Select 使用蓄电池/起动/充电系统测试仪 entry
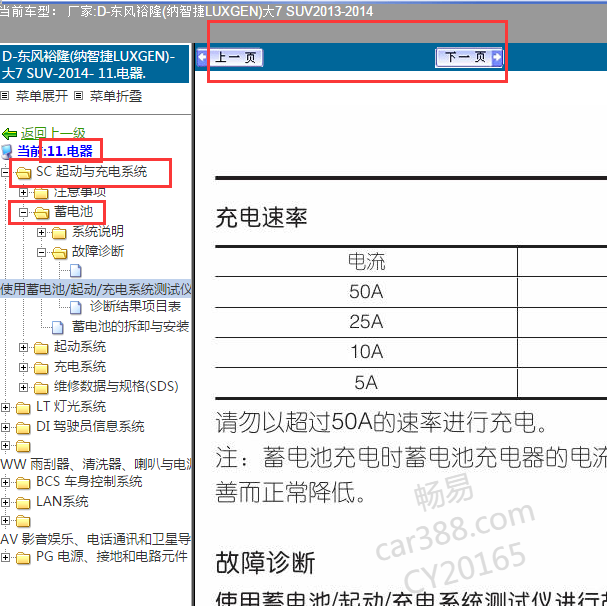Image resolution: width=607 pixels, height=606 pixels. (x=96, y=289)
